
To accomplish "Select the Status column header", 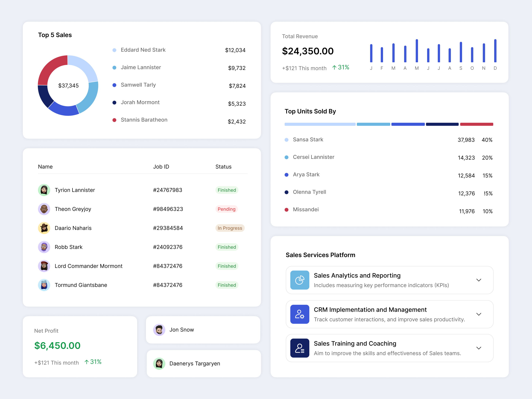I will pyautogui.click(x=223, y=166).
